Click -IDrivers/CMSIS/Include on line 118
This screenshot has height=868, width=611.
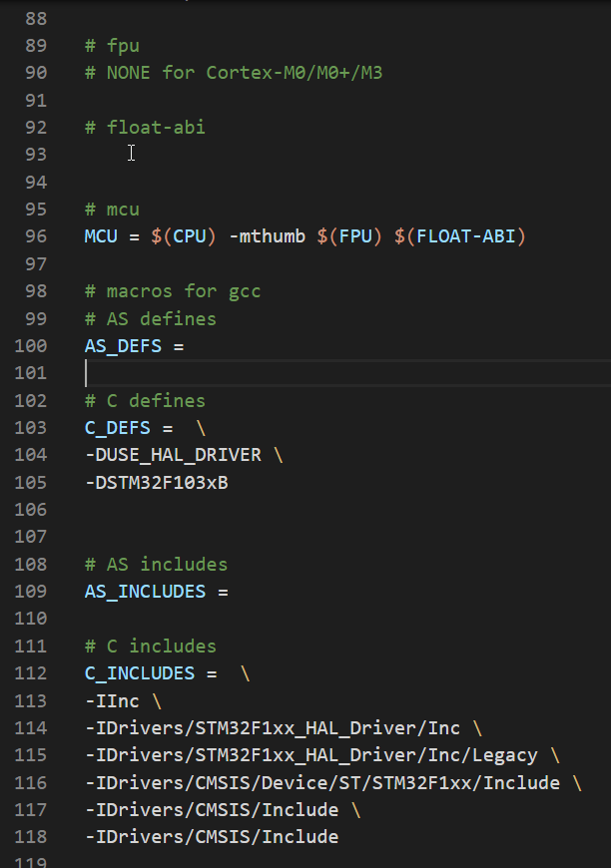click(x=212, y=837)
